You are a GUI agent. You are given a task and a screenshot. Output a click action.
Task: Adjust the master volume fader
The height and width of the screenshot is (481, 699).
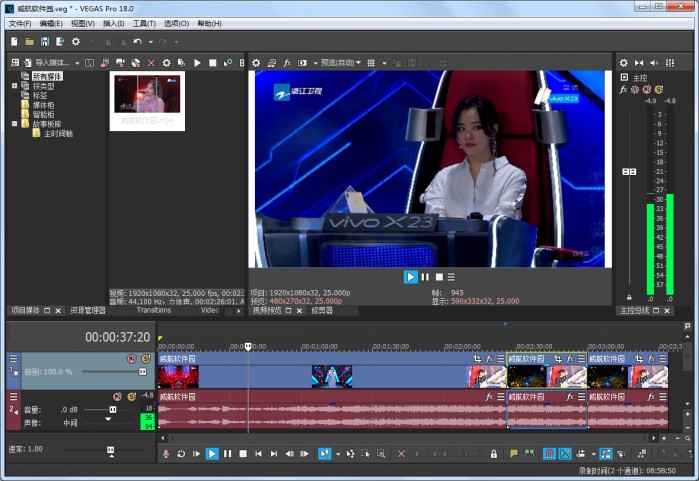coord(629,172)
